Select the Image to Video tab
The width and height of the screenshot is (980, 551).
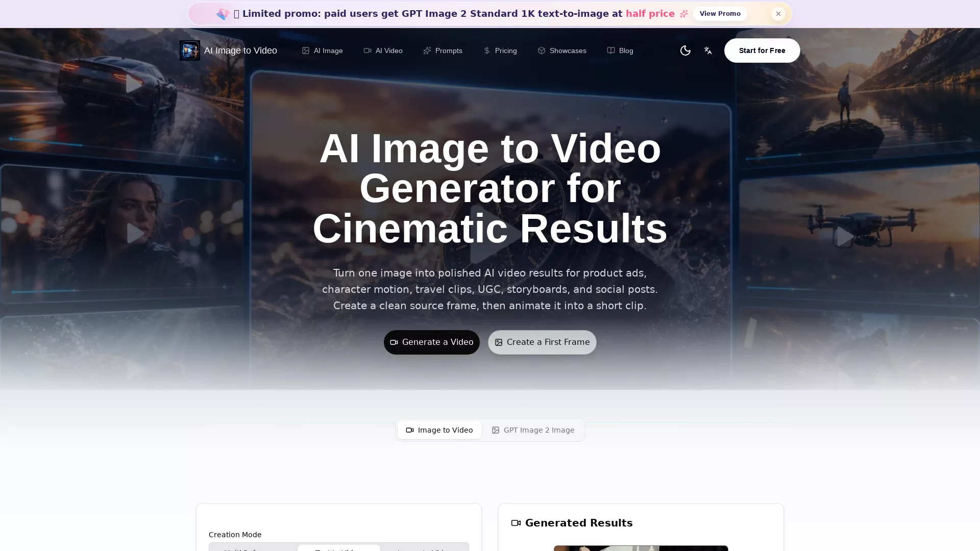[x=439, y=430]
